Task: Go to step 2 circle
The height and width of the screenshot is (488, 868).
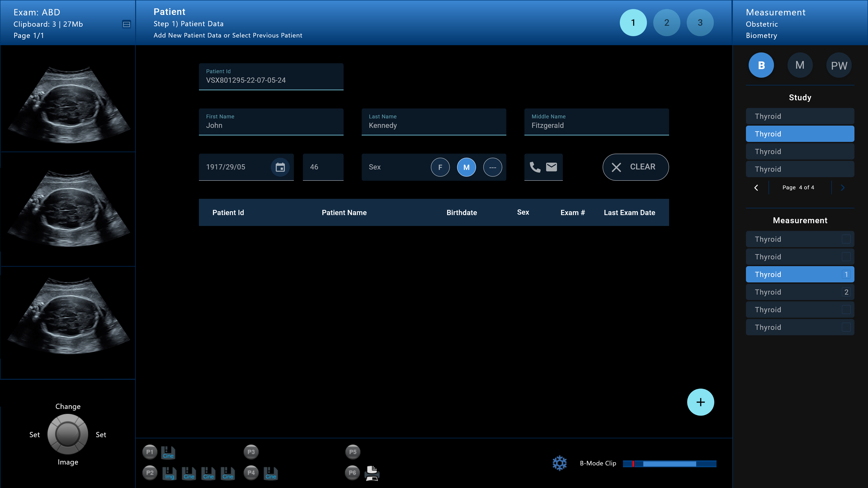Action: (667, 23)
